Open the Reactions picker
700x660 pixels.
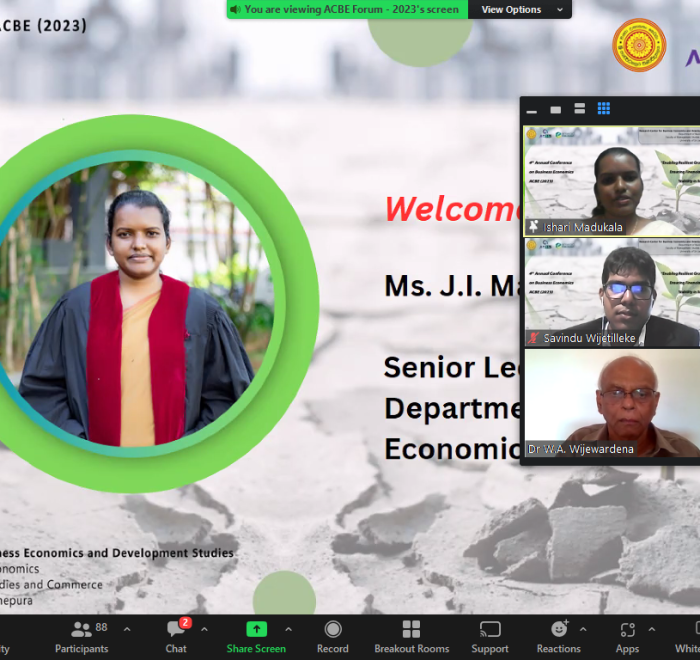click(x=558, y=635)
